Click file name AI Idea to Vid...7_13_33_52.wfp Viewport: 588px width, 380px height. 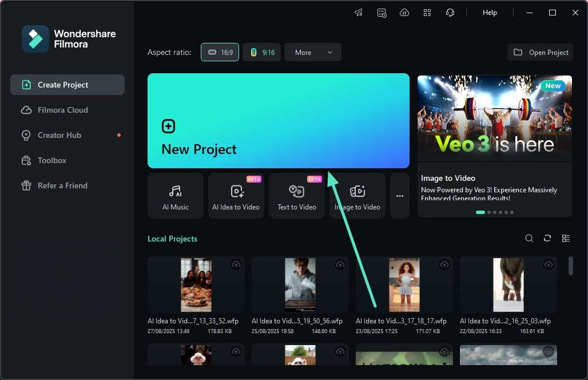point(193,321)
